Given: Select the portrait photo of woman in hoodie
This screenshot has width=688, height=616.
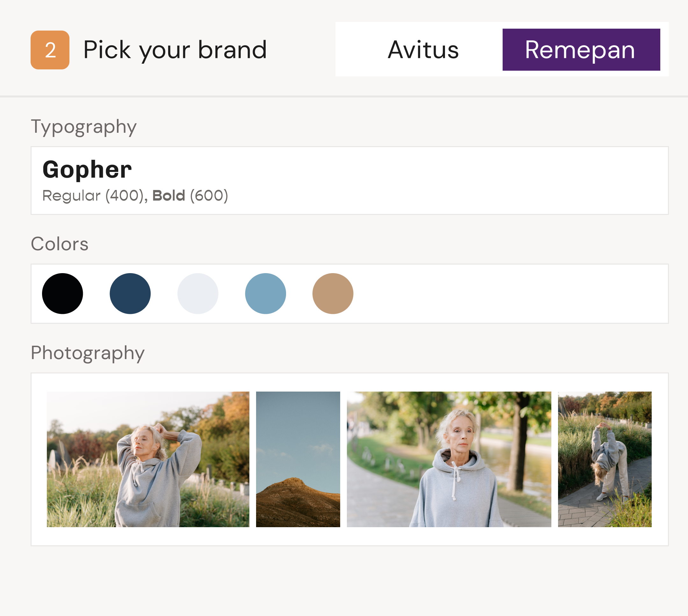Looking at the screenshot, I should point(448,459).
